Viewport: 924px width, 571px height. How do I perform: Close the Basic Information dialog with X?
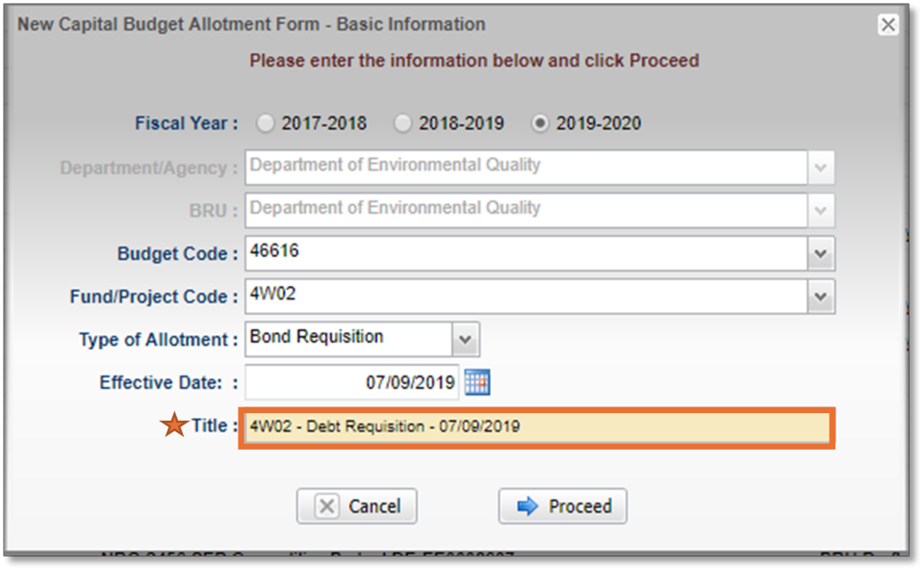(887, 25)
